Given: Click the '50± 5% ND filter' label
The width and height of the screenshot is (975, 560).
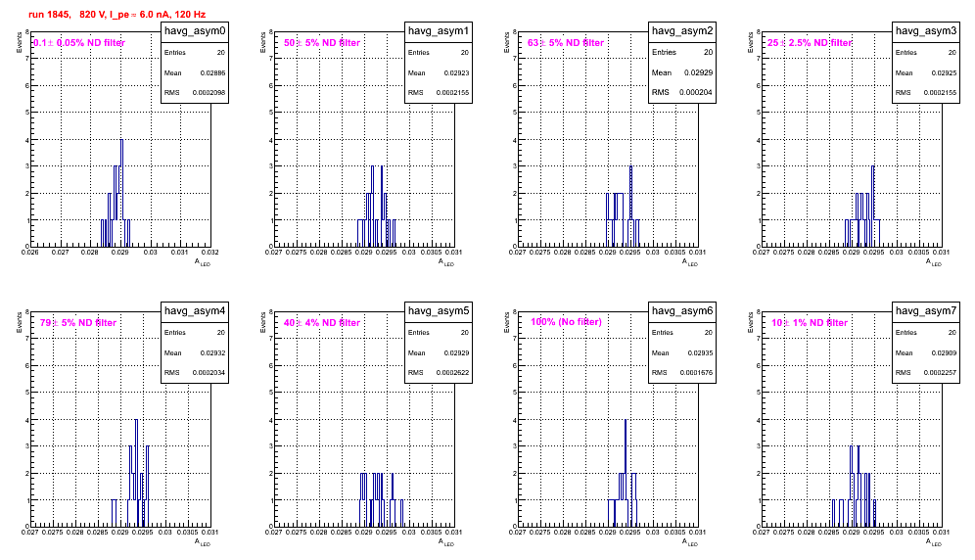Looking at the screenshot, I should coord(322,43).
